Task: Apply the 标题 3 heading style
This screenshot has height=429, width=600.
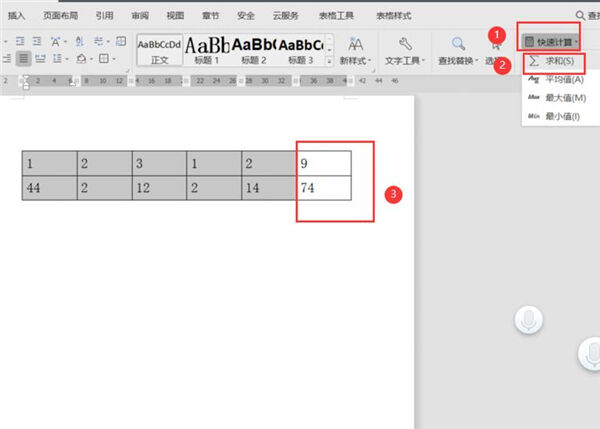Action: [301, 51]
